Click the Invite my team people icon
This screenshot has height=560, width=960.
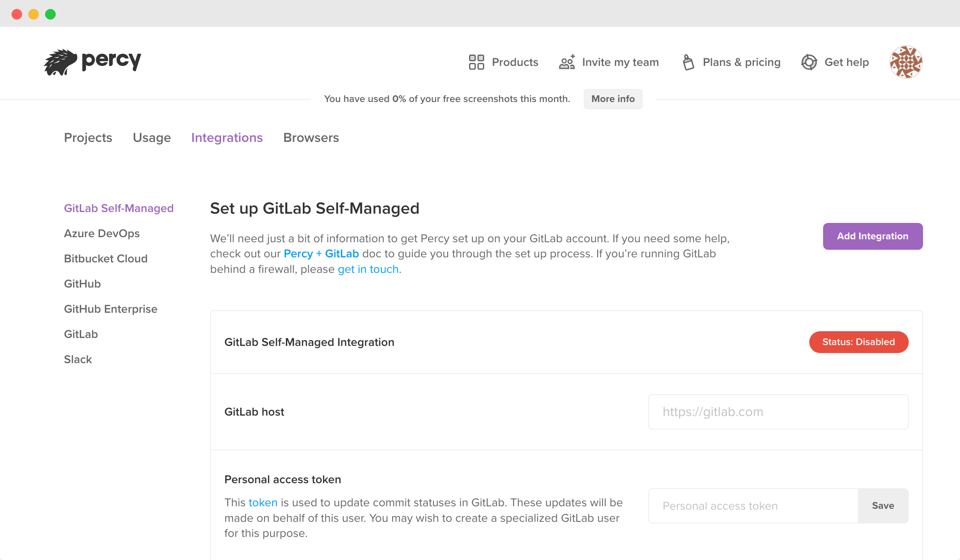567,62
